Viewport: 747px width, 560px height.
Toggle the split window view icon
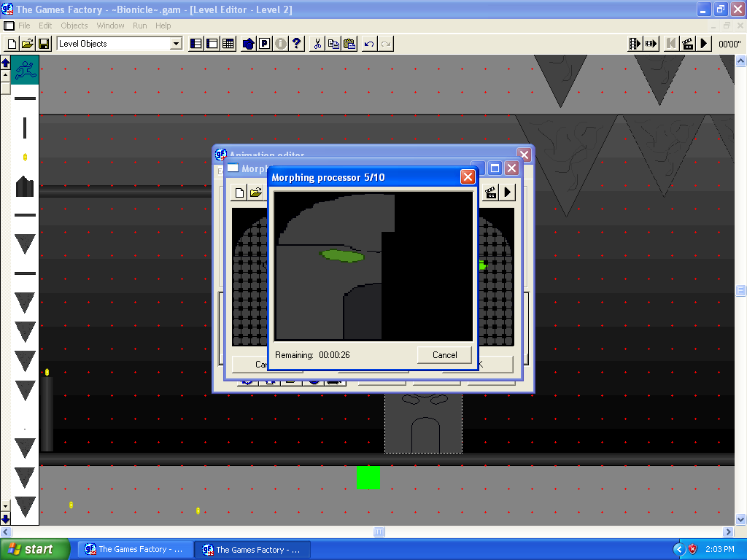(x=211, y=44)
